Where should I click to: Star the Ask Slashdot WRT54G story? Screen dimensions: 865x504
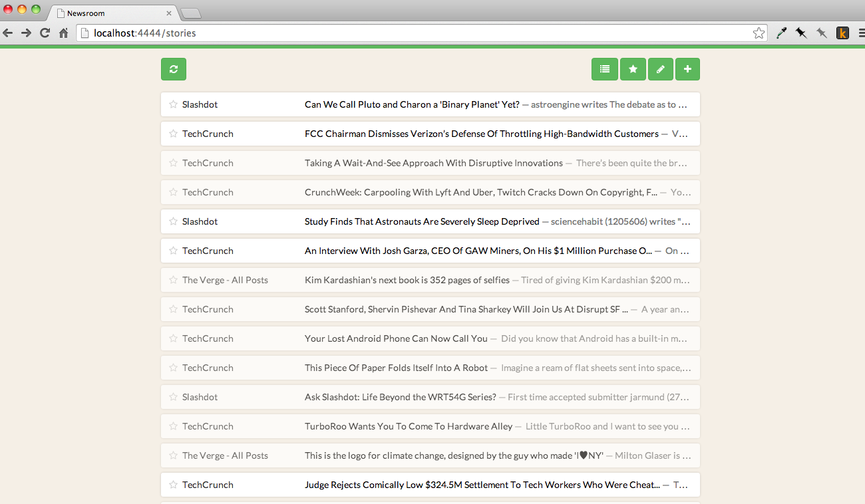pos(173,397)
